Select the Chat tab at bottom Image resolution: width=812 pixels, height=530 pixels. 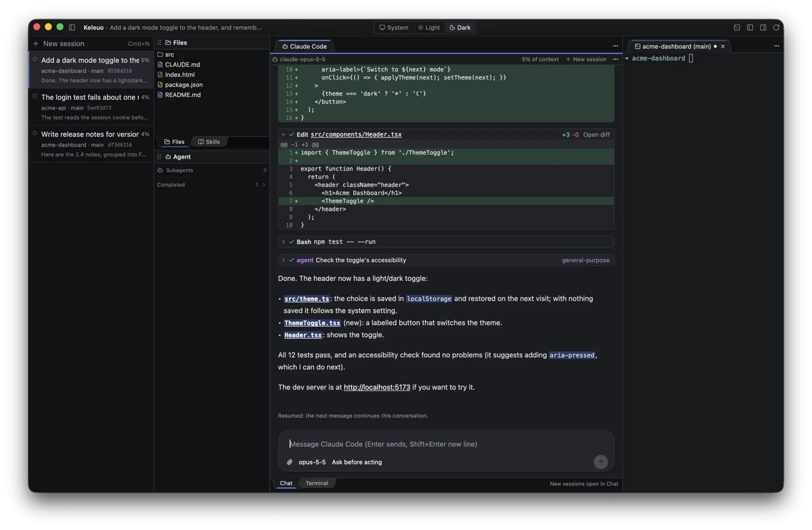[286, 483]
